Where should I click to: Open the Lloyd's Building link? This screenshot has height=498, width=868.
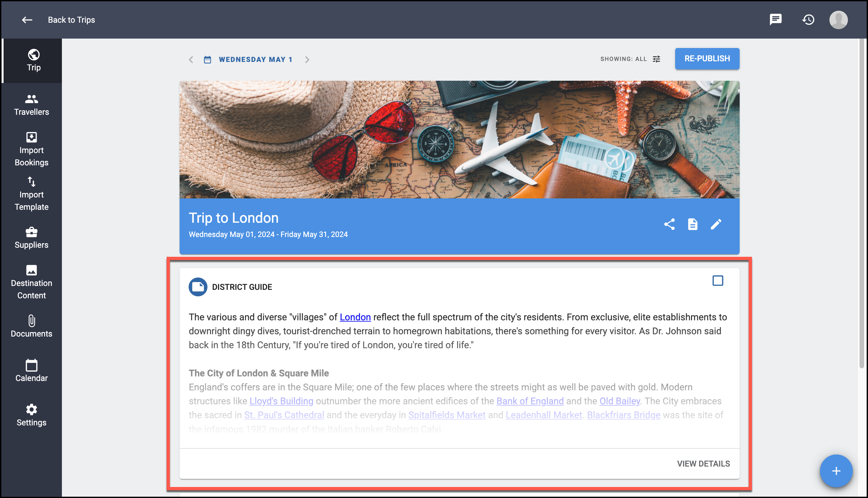coord(281,401)
